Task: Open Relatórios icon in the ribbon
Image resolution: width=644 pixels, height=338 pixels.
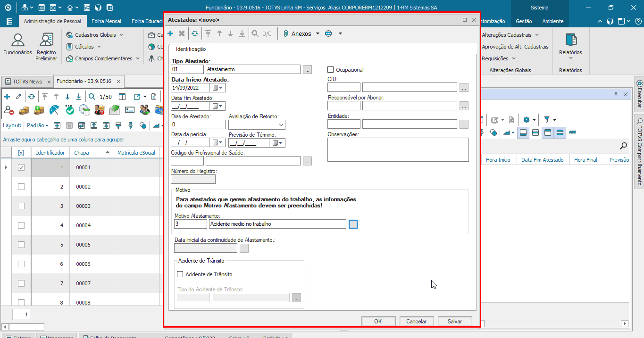Action: [570, 47]
